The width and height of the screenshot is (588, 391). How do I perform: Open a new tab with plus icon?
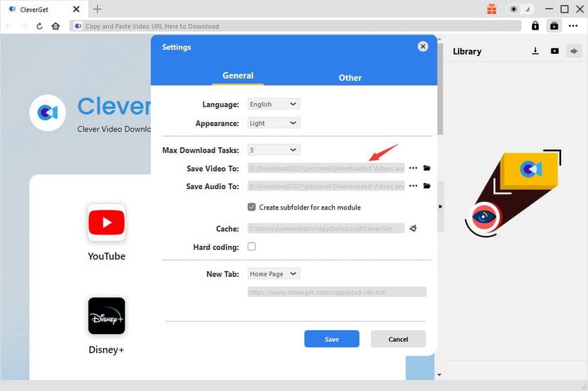98,9
